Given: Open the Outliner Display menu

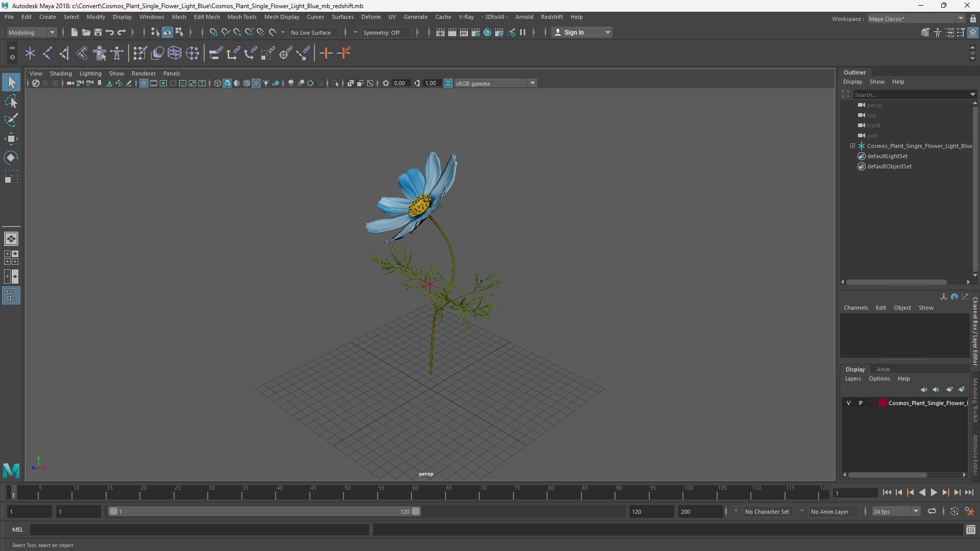Looking at the screenshot, I should point(852,82).
